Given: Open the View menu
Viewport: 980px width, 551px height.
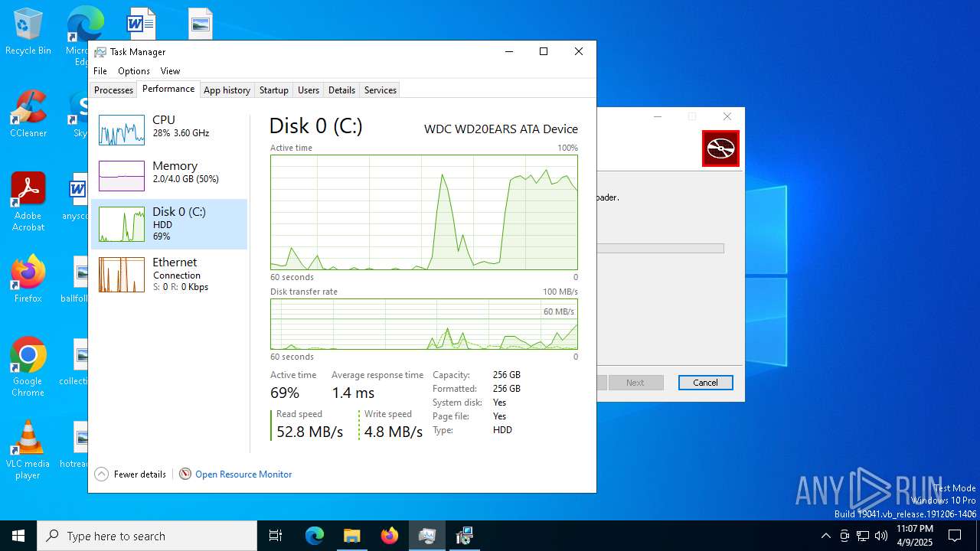Looking at the screenshot, I should coord(170,71).
